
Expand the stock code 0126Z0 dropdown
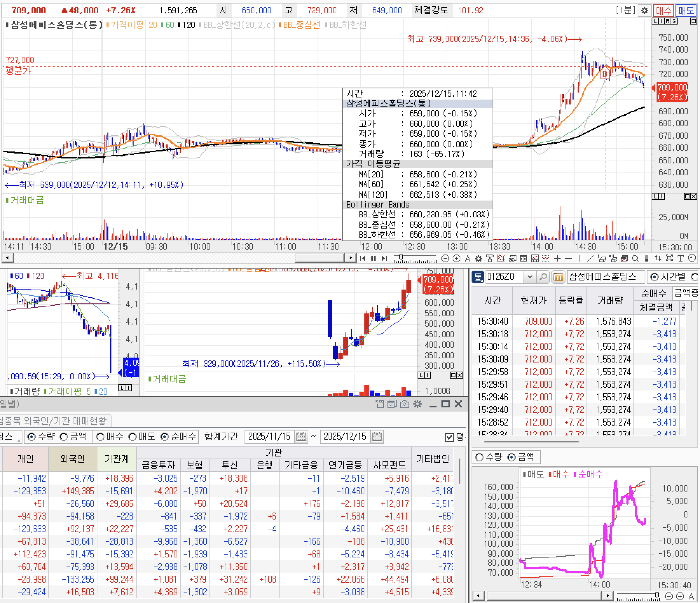click(530, 277)
